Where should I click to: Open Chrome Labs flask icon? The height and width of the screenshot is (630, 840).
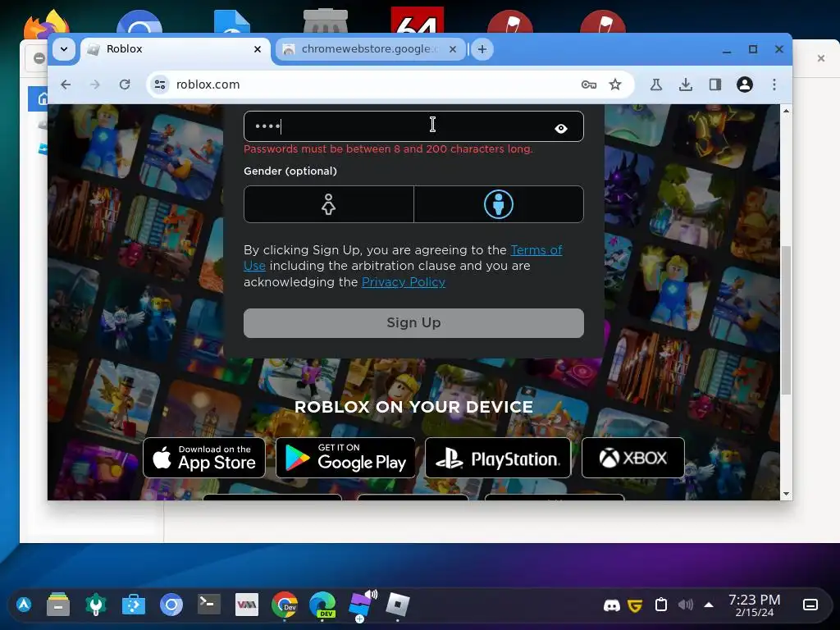click(656, 84)
